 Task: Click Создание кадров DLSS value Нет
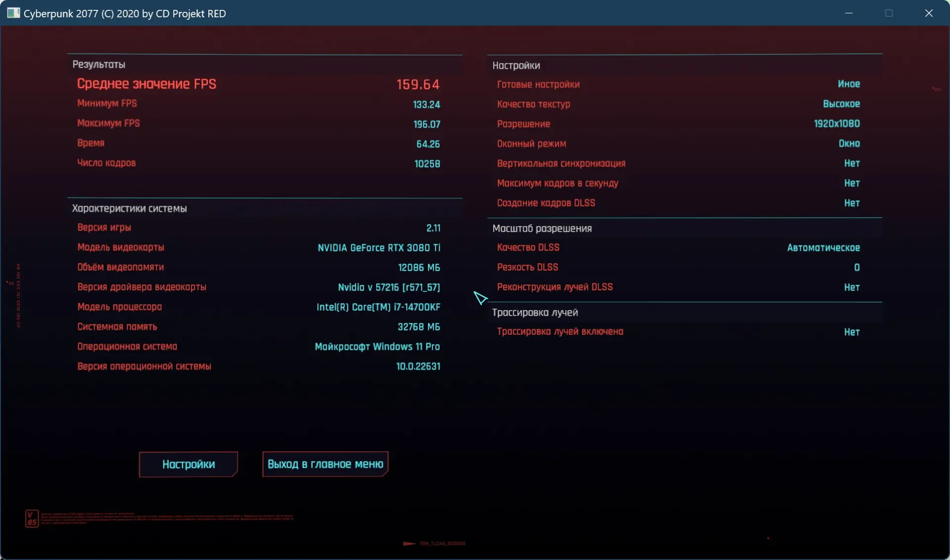click(852, 203)
